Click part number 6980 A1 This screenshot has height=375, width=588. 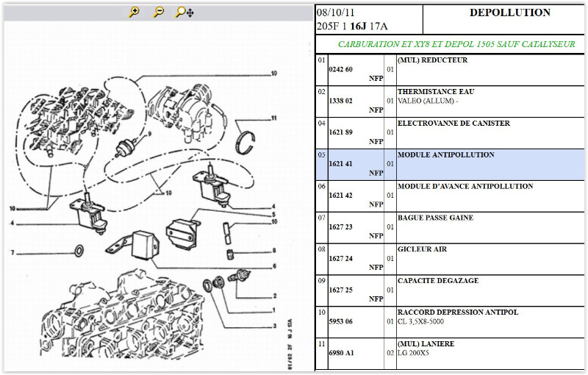pyautogui.click(x=340, y=354)
